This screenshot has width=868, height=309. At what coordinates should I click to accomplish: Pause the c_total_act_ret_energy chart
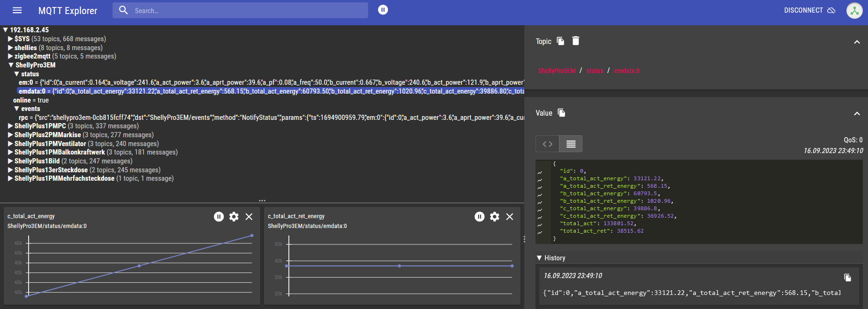[x=479, y=217]
